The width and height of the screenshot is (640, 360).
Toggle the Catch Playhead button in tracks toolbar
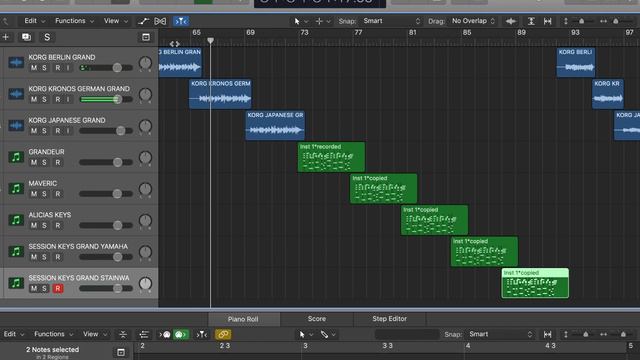tap(181, 21)
